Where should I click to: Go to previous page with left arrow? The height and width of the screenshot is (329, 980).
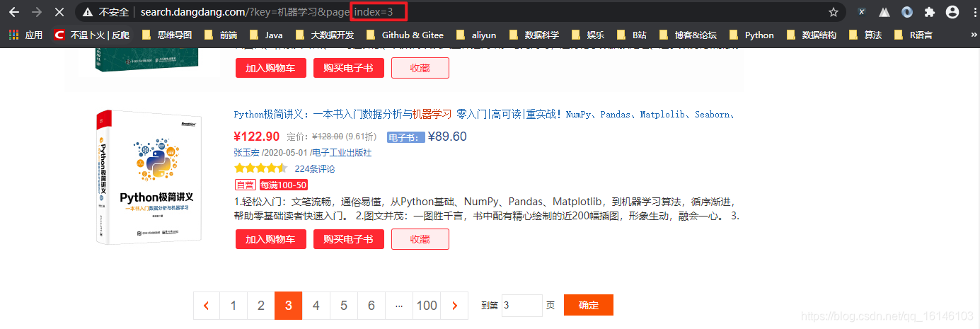(x=206, y=306)
